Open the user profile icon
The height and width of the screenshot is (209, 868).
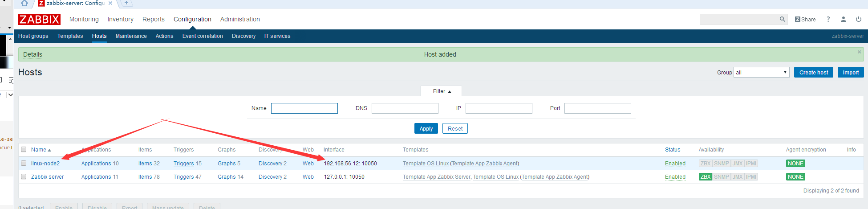843,19
